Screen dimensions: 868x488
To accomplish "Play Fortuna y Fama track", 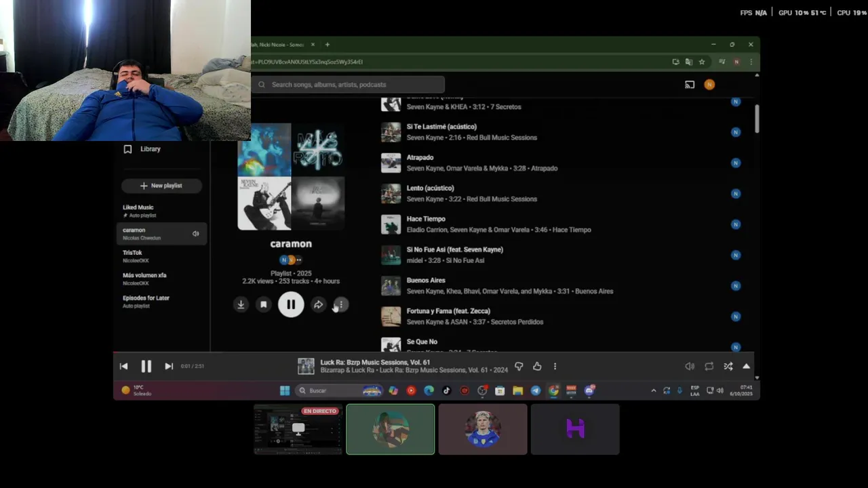I will tap(448, 311).
